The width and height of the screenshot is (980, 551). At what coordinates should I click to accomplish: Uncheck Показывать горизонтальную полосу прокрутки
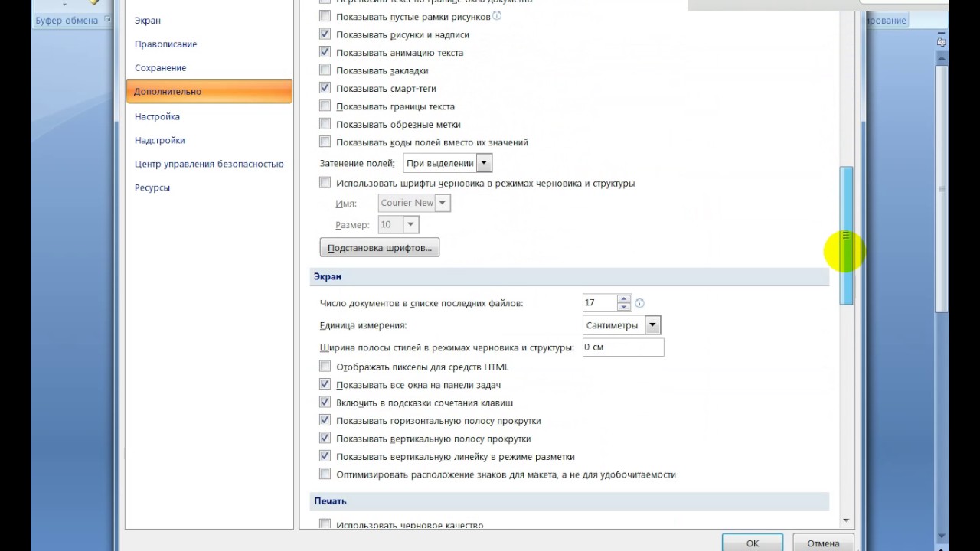click(325, 420)
